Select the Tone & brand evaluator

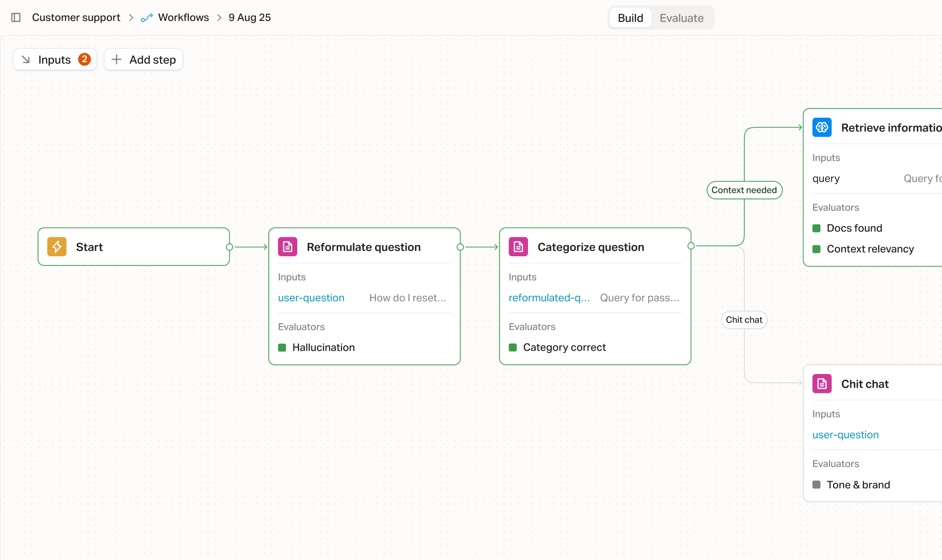858,485
